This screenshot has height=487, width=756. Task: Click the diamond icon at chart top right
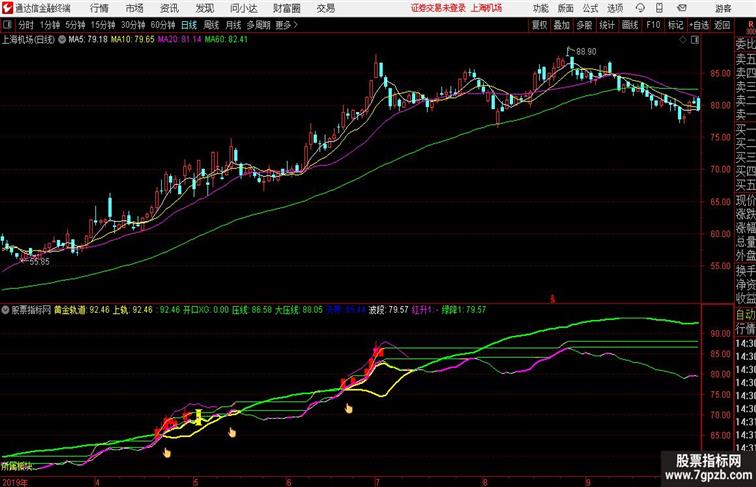pos(683,40)
